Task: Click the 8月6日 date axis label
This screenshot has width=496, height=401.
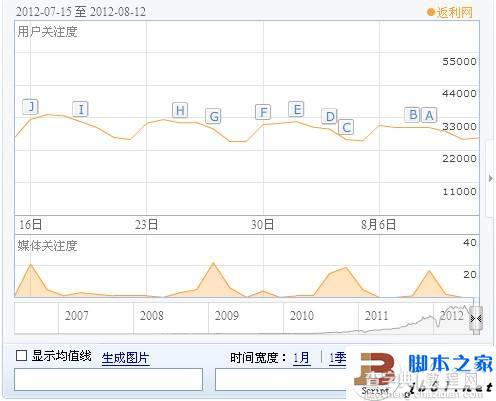Action: tap(378, 224)
